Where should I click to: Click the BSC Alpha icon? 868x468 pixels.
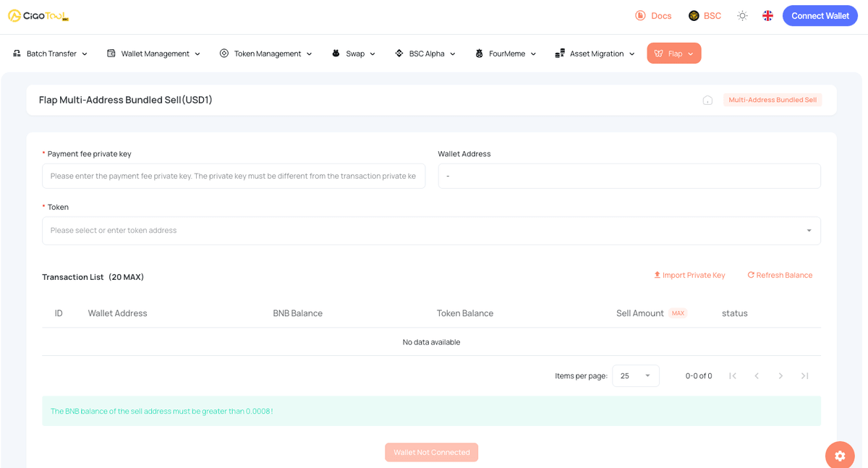point(399,54)
